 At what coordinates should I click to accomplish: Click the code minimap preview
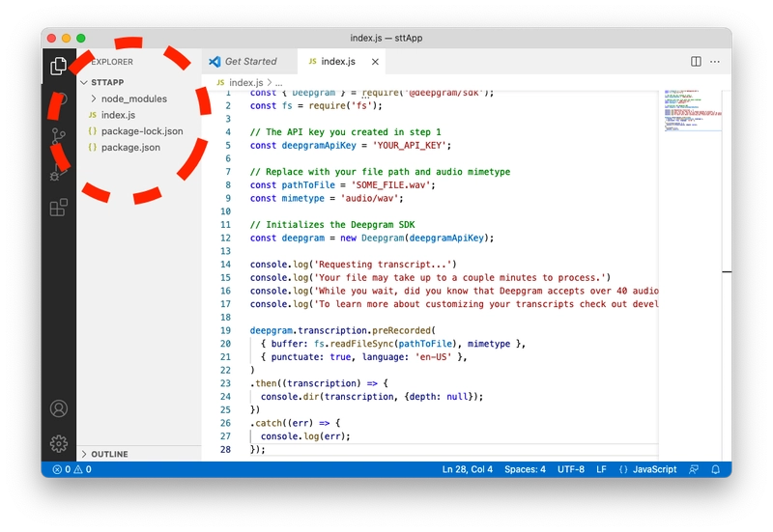coord(692,110)
